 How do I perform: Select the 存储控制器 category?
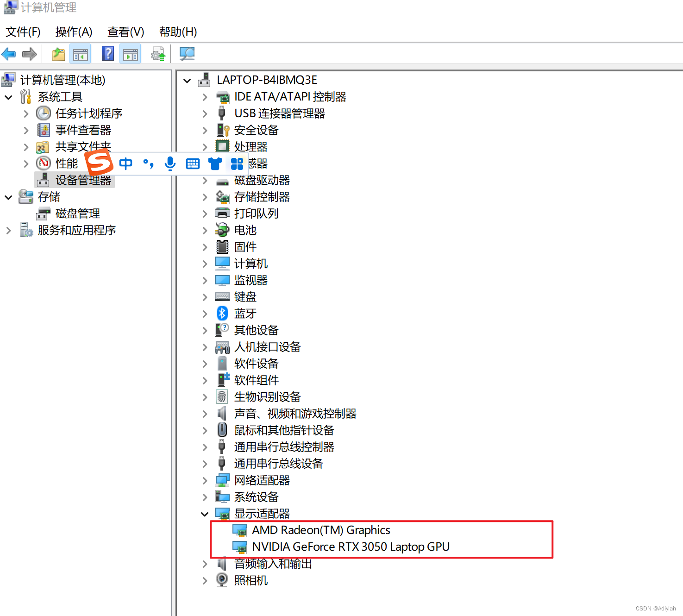coord(262,197)
